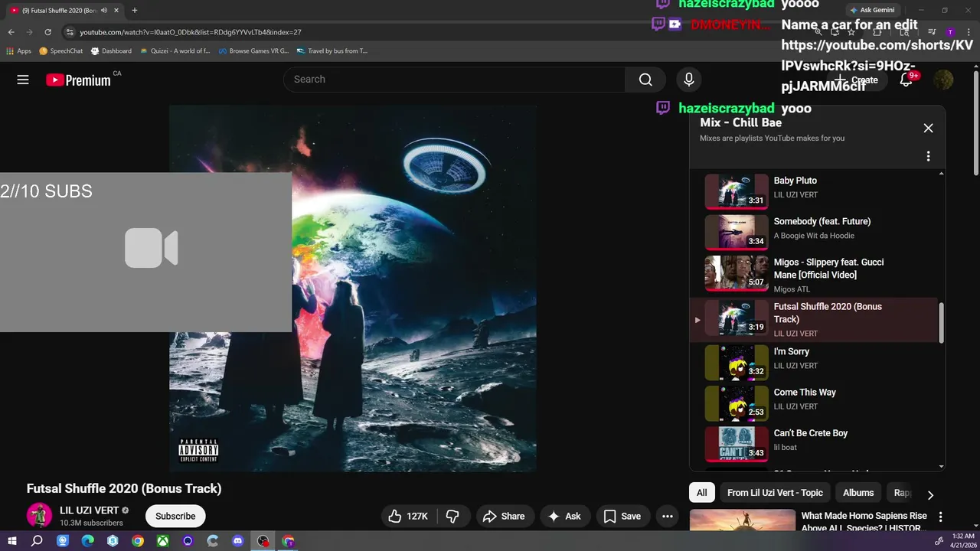The height and width of the screenshot is (551, 980).
Task: Select Migos - Slippery in the playlist
Action: point(814,273)
